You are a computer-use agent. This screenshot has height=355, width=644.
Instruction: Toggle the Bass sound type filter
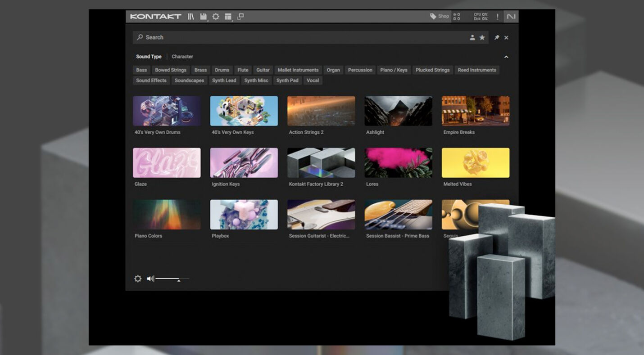141,70
